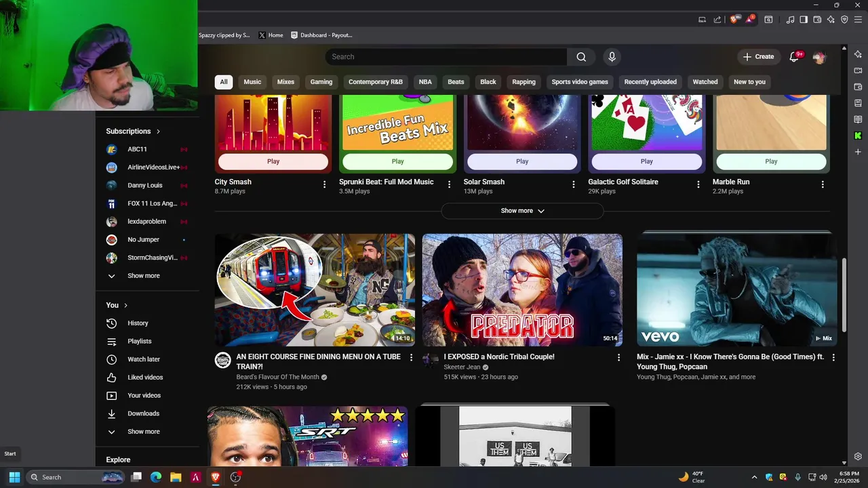Open sidebar settings gear at bottom right

point(858,457)
